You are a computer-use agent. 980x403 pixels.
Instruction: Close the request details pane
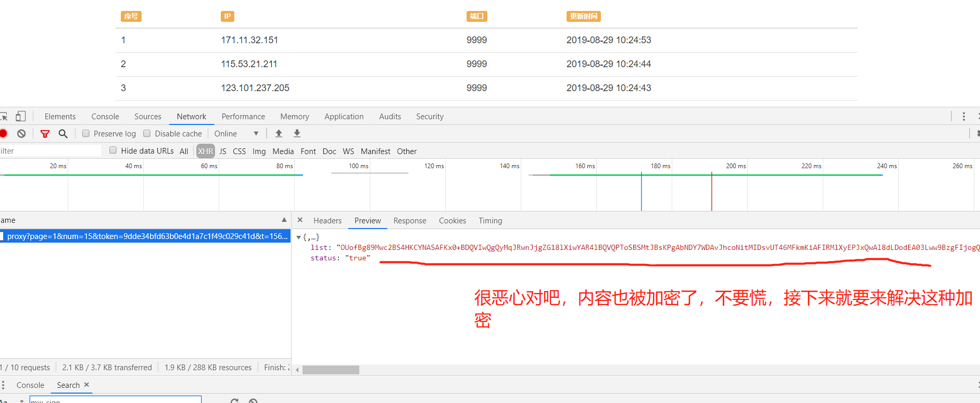(300, 220)
